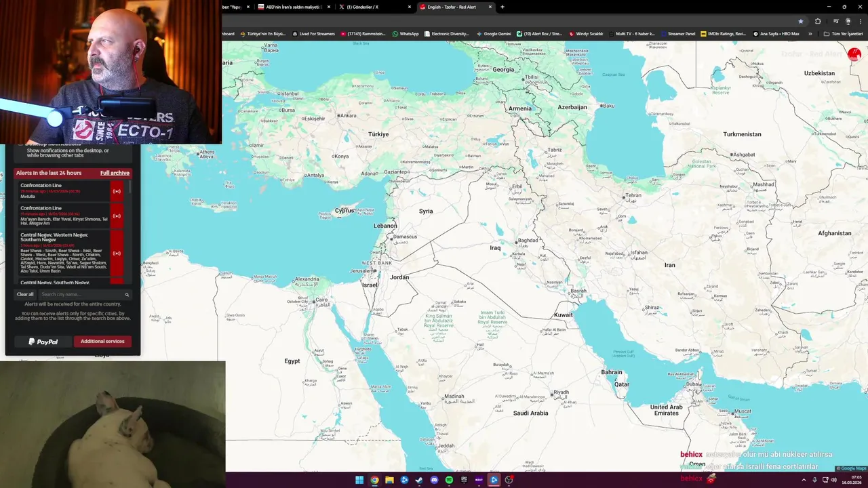Open the (17145) Rammstein bookmark
The image size is (868, 488).
364,33
